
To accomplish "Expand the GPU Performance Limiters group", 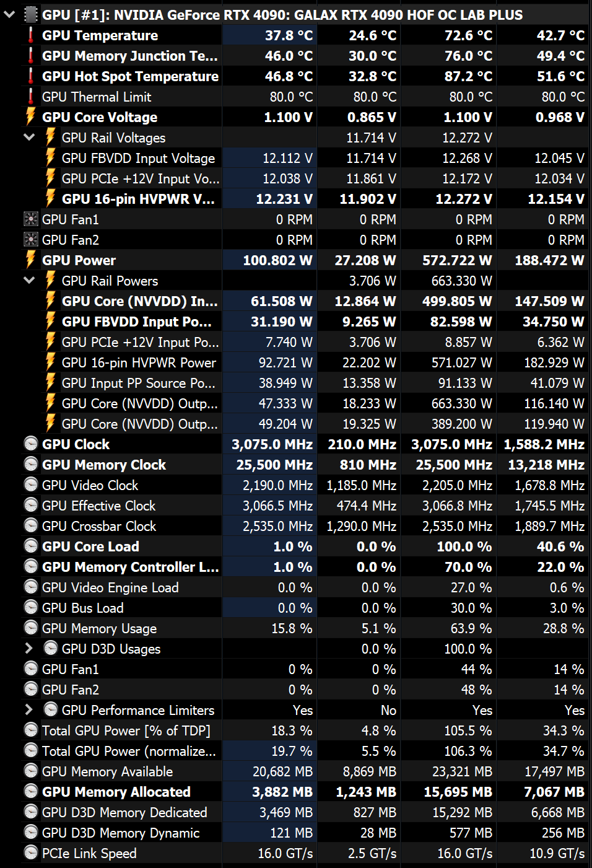I will [x=29, y=709].
